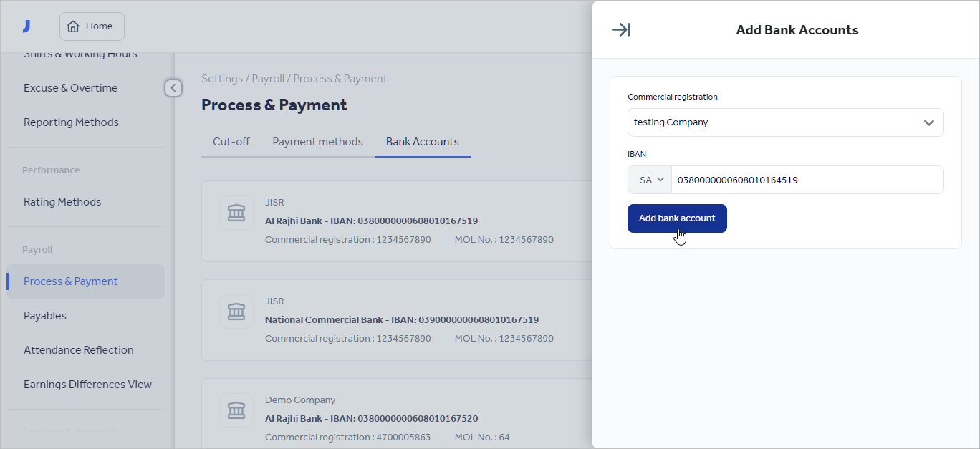Click the Add bank account button
The image size is (980, 449).
pos(676,218)
